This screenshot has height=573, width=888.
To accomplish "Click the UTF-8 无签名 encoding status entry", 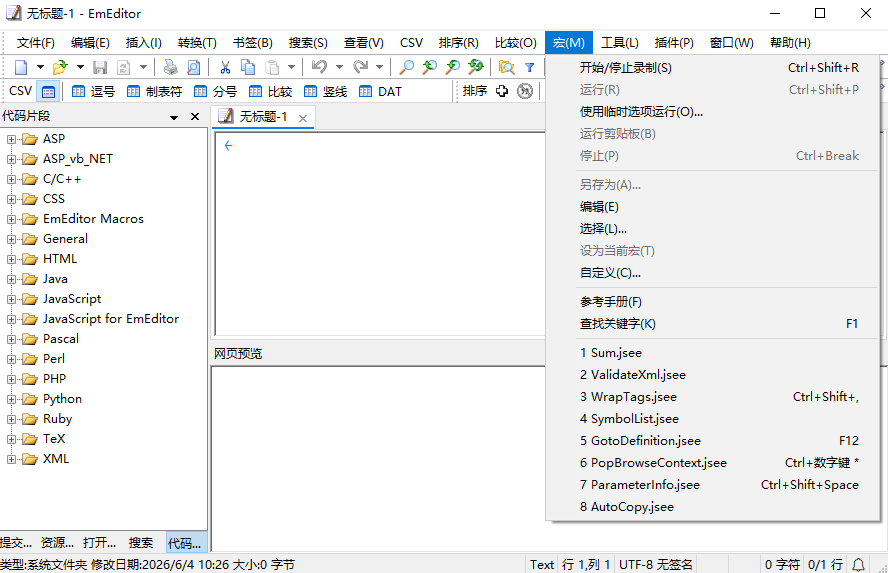I will point(656,565).
